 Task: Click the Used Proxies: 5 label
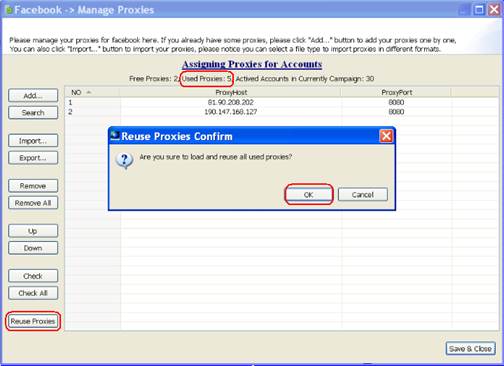coord(206,79)
